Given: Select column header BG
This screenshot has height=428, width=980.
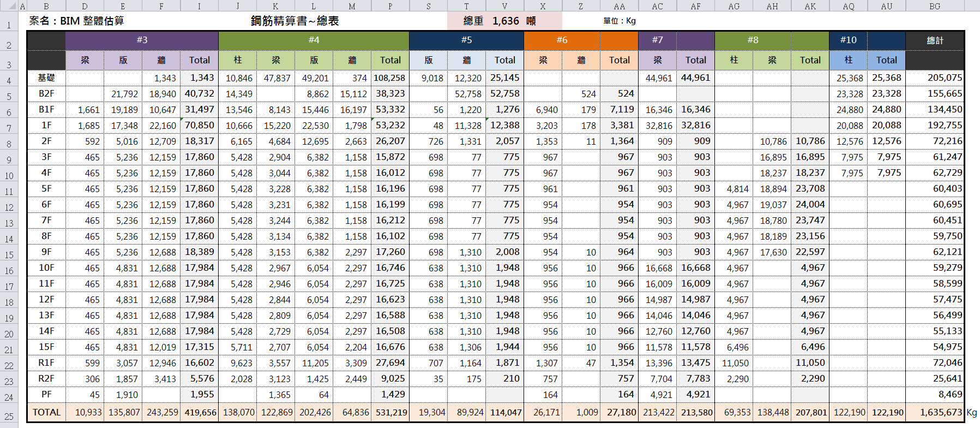Looking at the screenshot, I should pyautogui.click(x=935, y=6).
